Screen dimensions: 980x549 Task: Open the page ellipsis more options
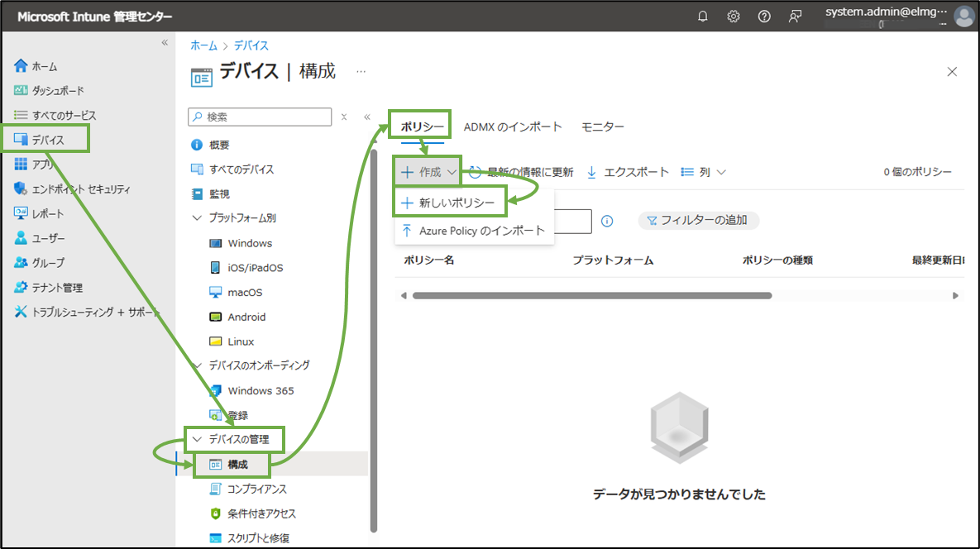(x=361, y=72)
